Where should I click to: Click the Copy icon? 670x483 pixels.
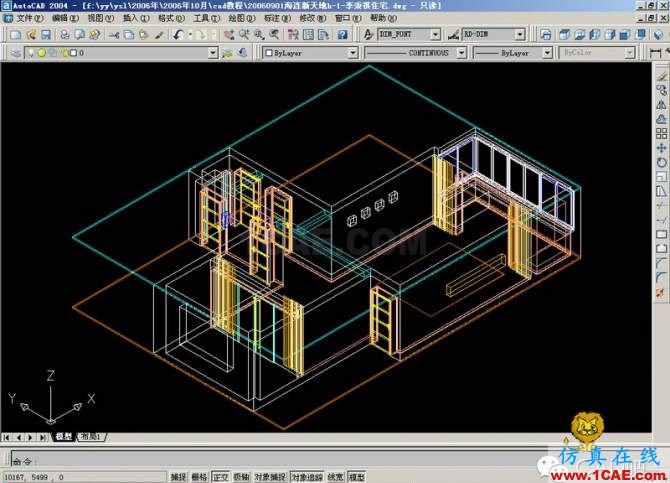[129, 35]
